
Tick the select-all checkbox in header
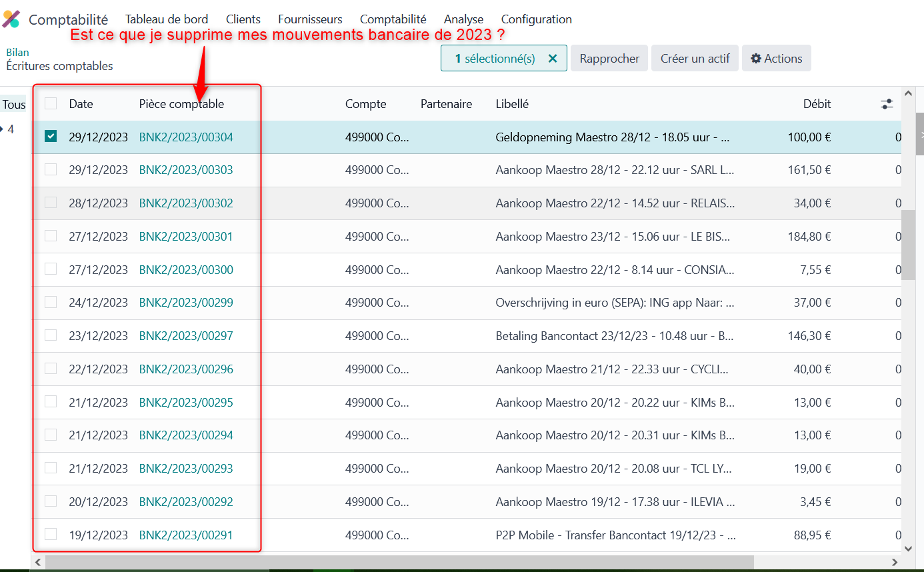(51, 103)
